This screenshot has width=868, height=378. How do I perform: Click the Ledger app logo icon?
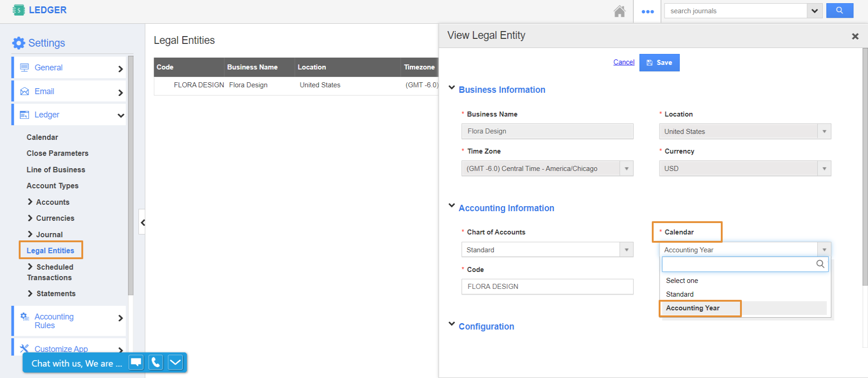point(18,10)
